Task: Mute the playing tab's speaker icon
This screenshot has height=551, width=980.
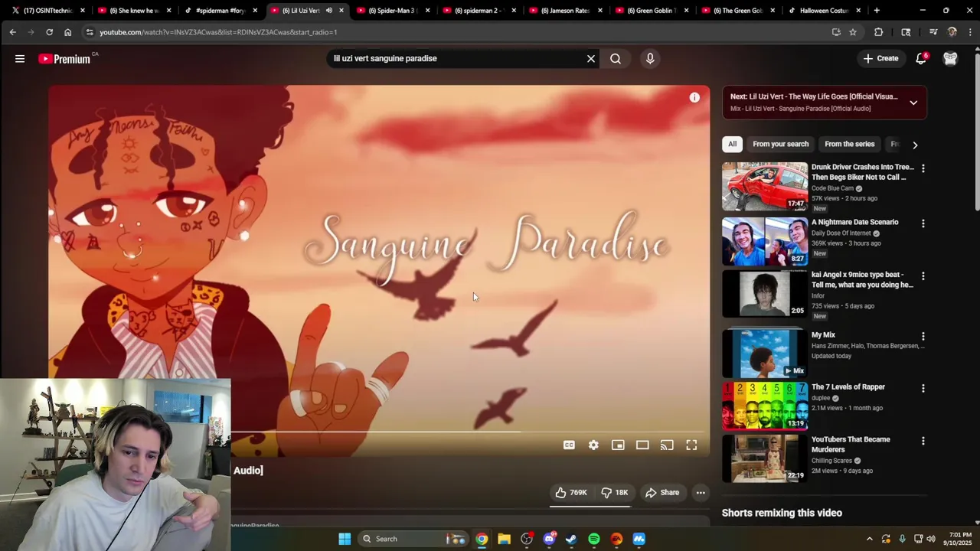Action: click(x=328, y=11)
